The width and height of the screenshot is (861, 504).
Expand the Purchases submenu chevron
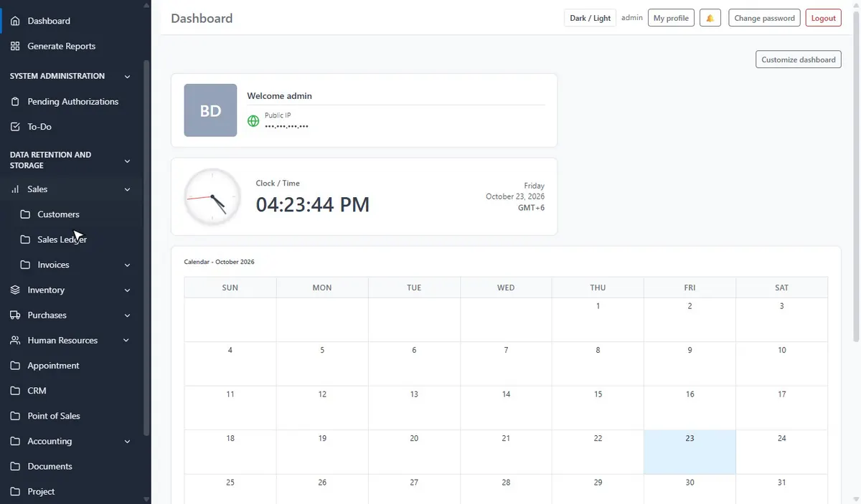pos(127,315)
